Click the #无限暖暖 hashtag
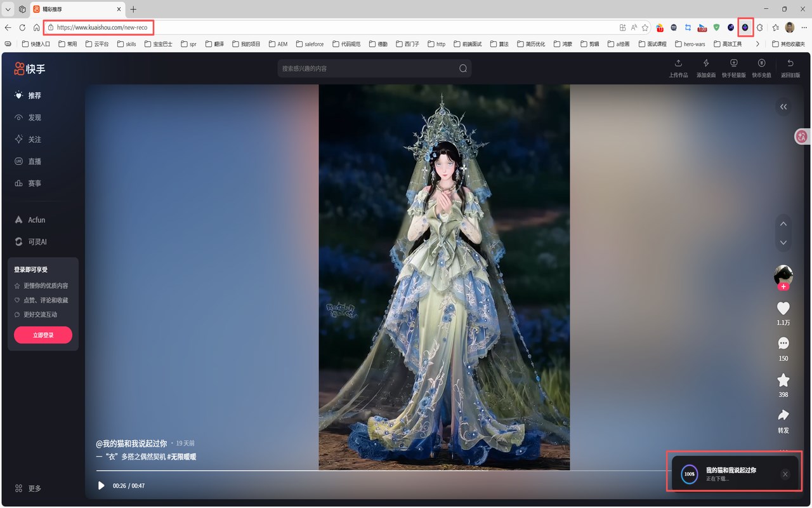Viewport: 812px width, 508px height. (181, 457)
